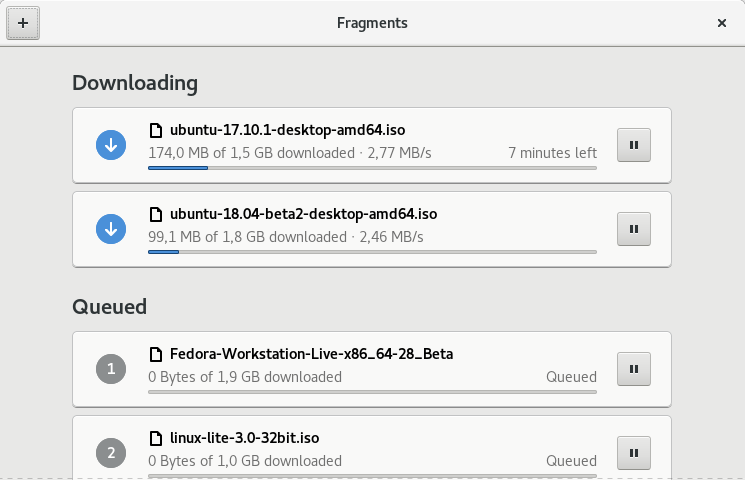Pause the ubuntu-17.10.1 download

(634, 145)
